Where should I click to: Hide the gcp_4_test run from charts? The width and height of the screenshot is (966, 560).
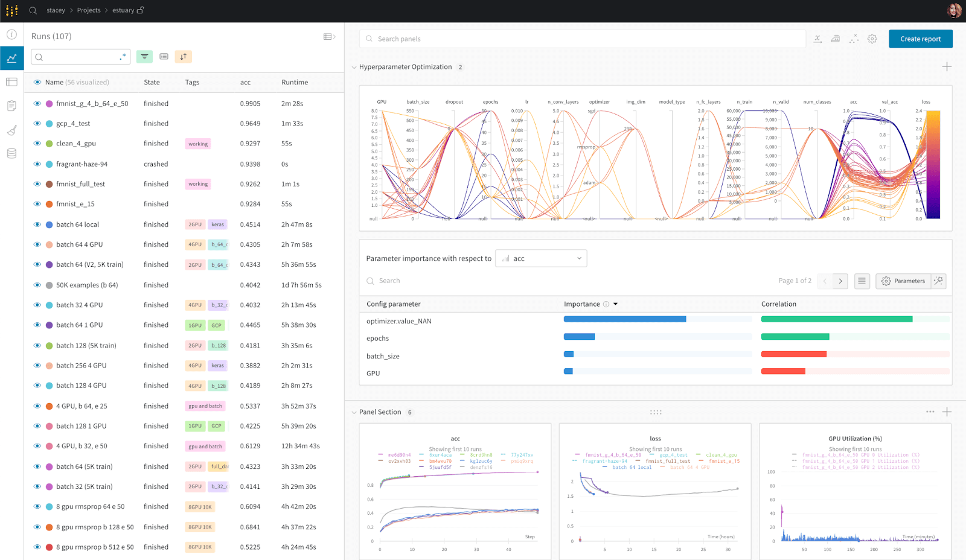click(37, 124)
